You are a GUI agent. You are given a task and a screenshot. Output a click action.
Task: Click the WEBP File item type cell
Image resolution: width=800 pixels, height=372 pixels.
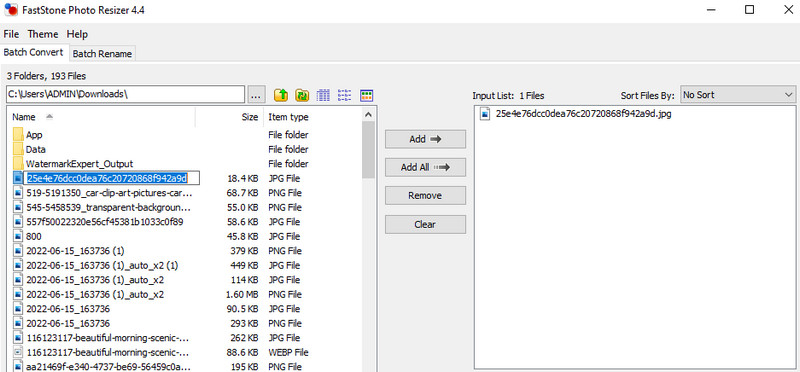coord(288,352)
